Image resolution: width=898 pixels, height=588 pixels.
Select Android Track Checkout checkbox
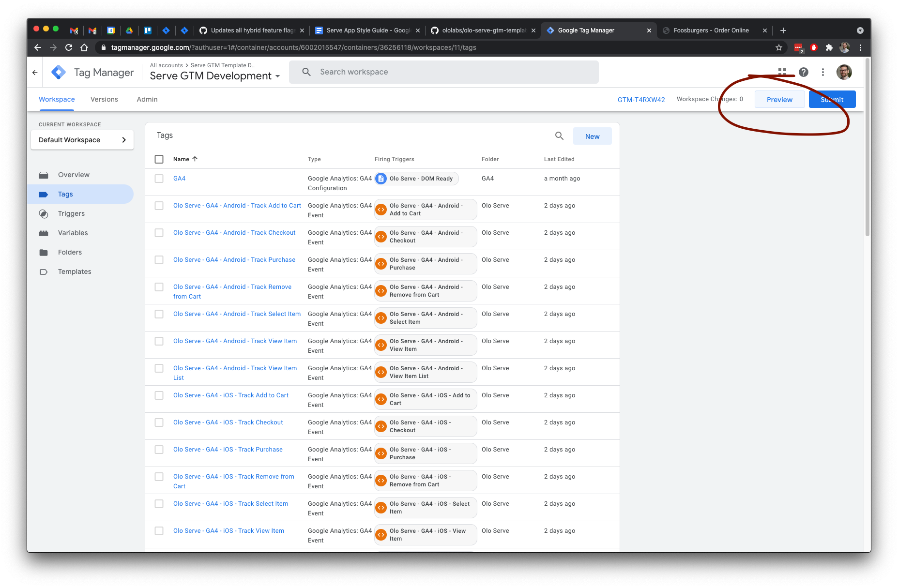(x=159, y=233)
